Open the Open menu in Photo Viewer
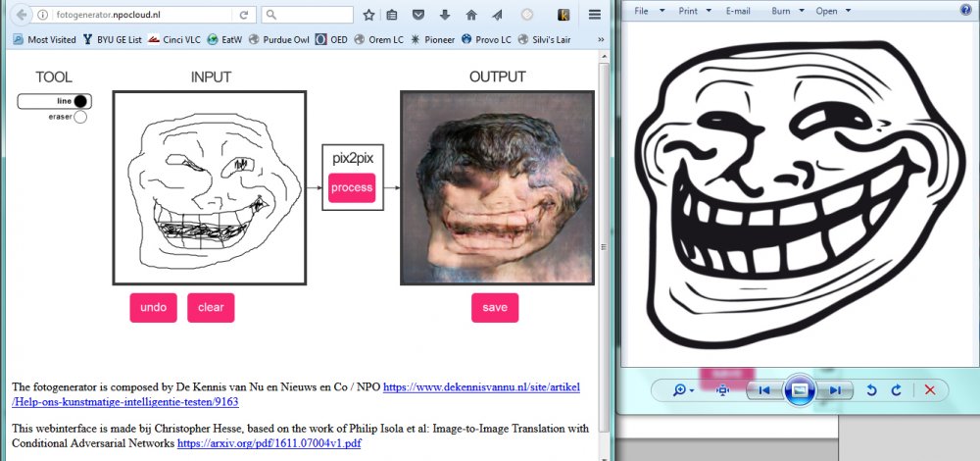The width and height of the screenshot is (980, 461). pos(826,11)
